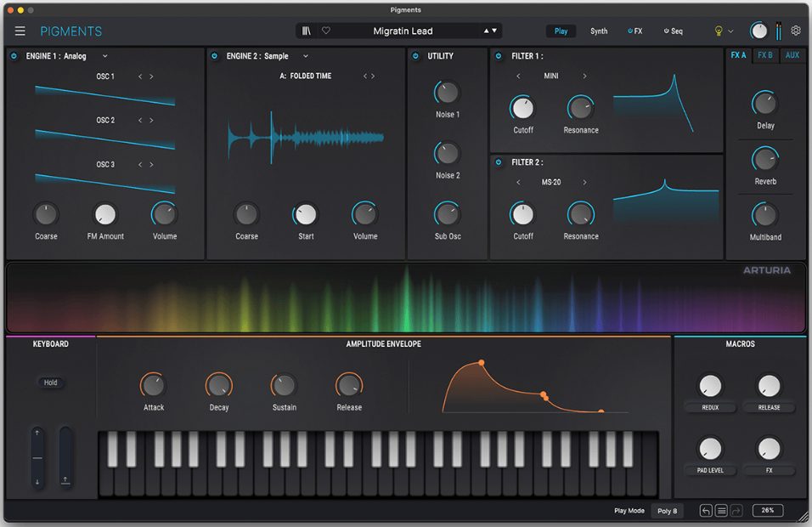The height and width of the screenshot is (527, 812).
Task: Click the 26% CPU meter readout
Action: 768,510
